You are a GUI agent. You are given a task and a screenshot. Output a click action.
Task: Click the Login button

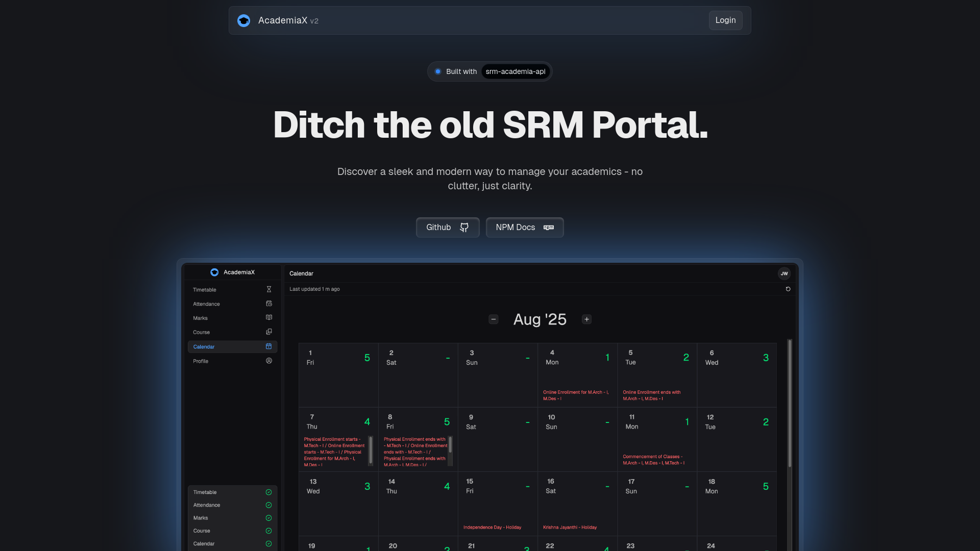point(725,20)
